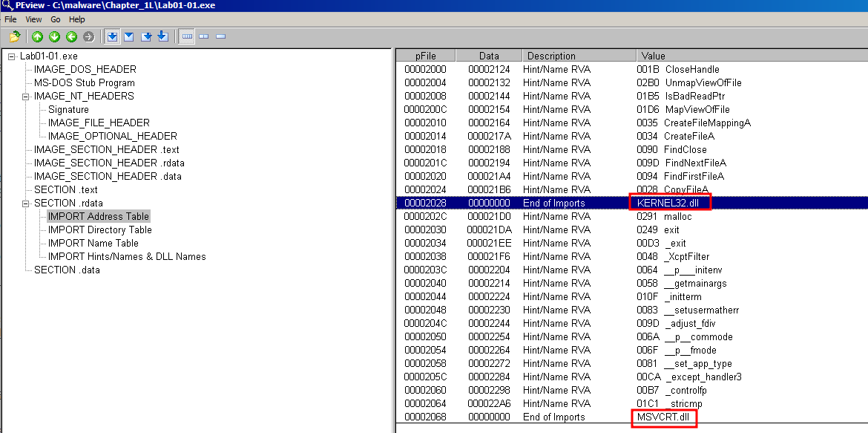
Task: Select SECTION .data in the tree
Action: coord(67,270)
